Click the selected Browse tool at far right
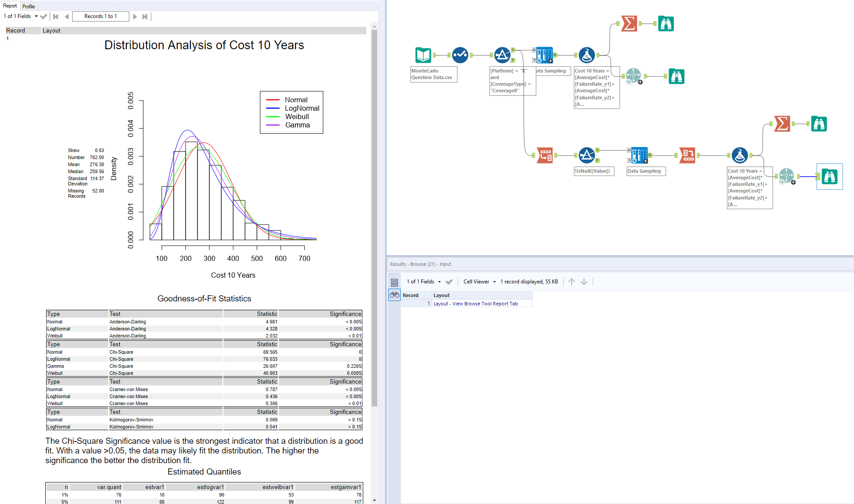 [x=829, y=176]
